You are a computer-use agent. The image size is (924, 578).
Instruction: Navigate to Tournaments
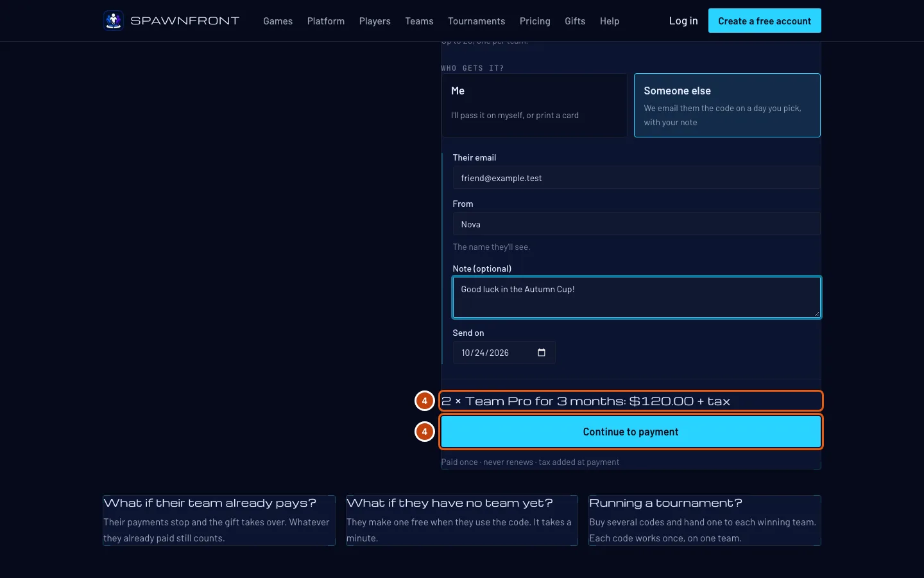point(477,21)
